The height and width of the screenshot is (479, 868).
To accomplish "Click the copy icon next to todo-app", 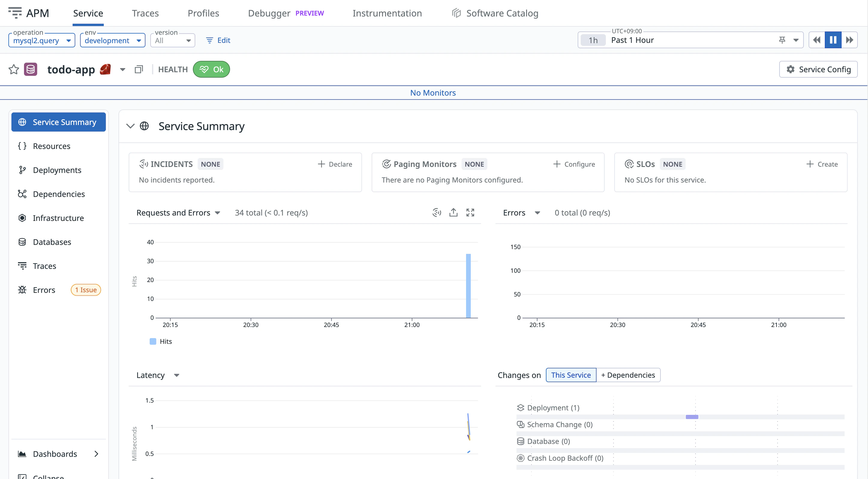I will coord(139,69).
